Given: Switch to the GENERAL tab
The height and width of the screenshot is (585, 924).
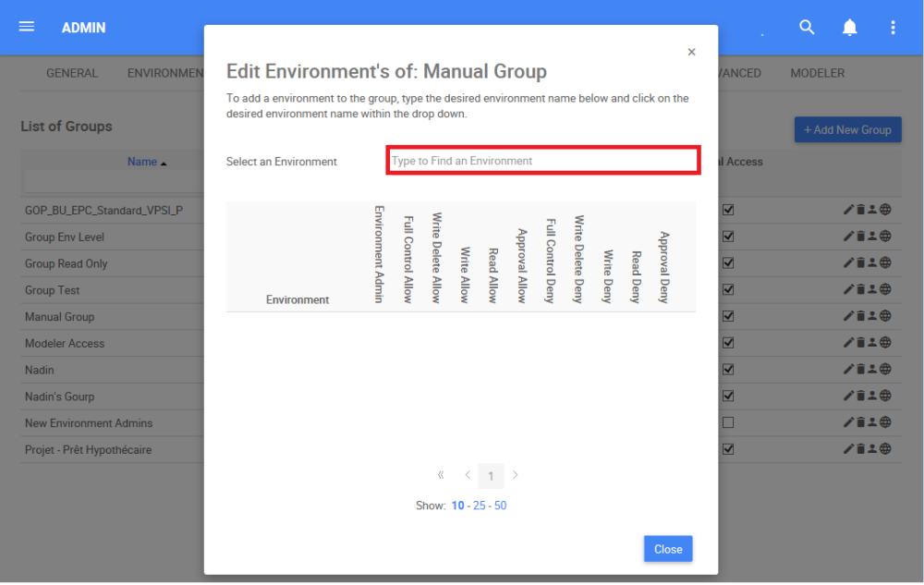Looking at the screenshot, I should click(72, 73).
